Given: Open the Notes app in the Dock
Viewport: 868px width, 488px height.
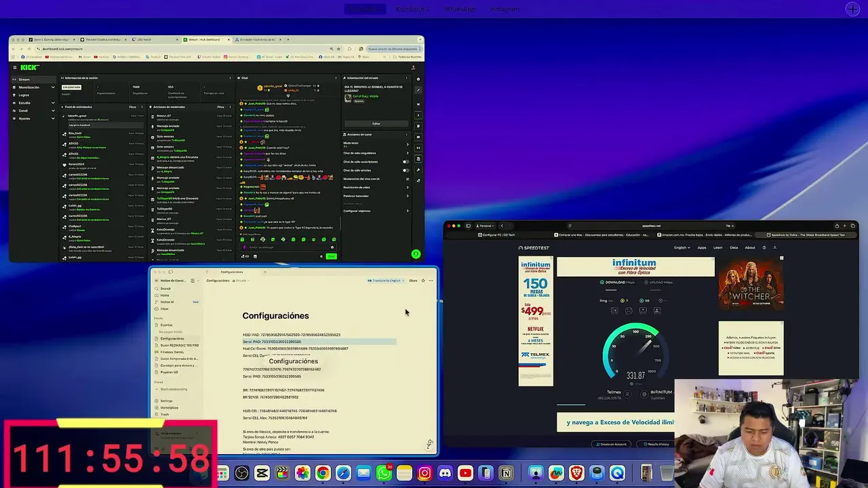Looking at the screenshot, I should [x=404, y=472].
